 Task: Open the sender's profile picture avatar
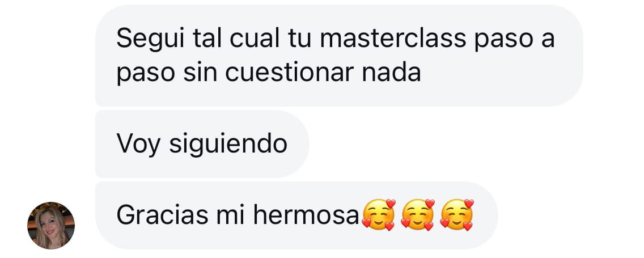tap(51, 226)
